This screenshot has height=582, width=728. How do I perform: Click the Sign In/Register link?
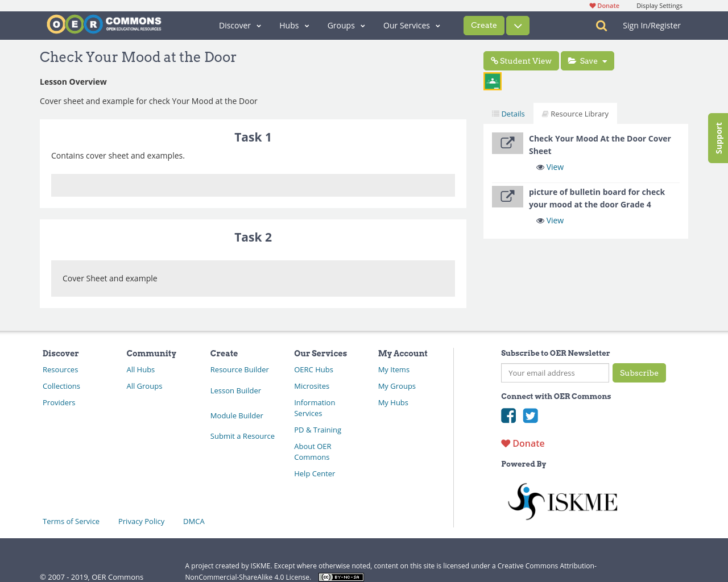click(x=651, y=26)
